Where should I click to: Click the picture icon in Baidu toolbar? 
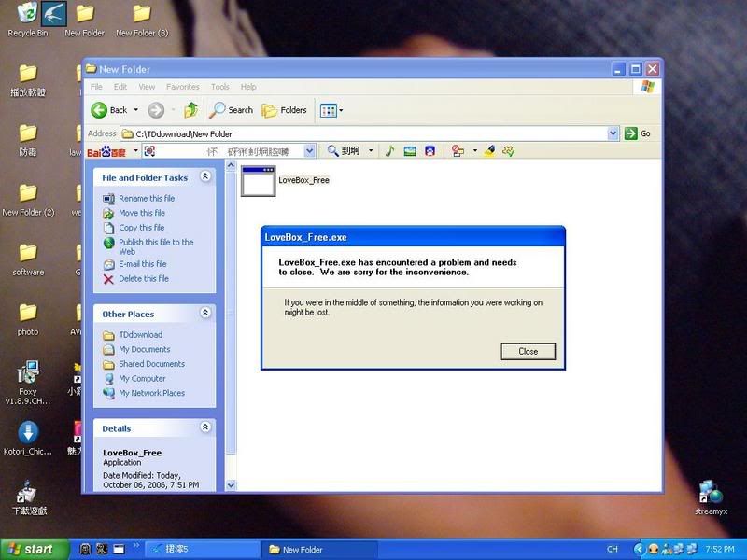tap(410, 151)
